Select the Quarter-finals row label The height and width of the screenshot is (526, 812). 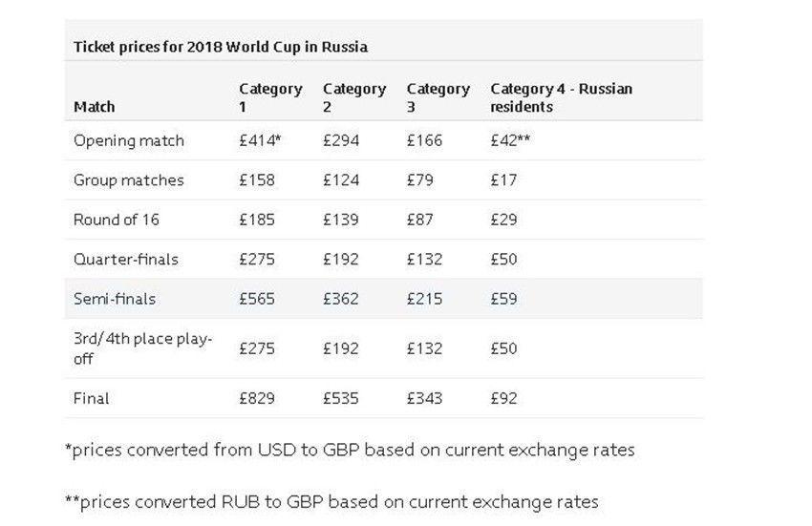point(126,259)
